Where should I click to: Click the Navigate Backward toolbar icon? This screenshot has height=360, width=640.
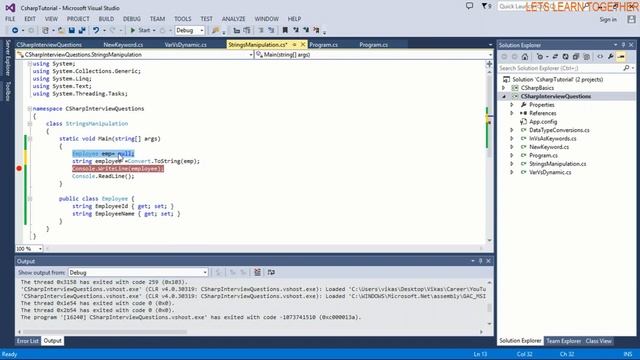point(15,30)
